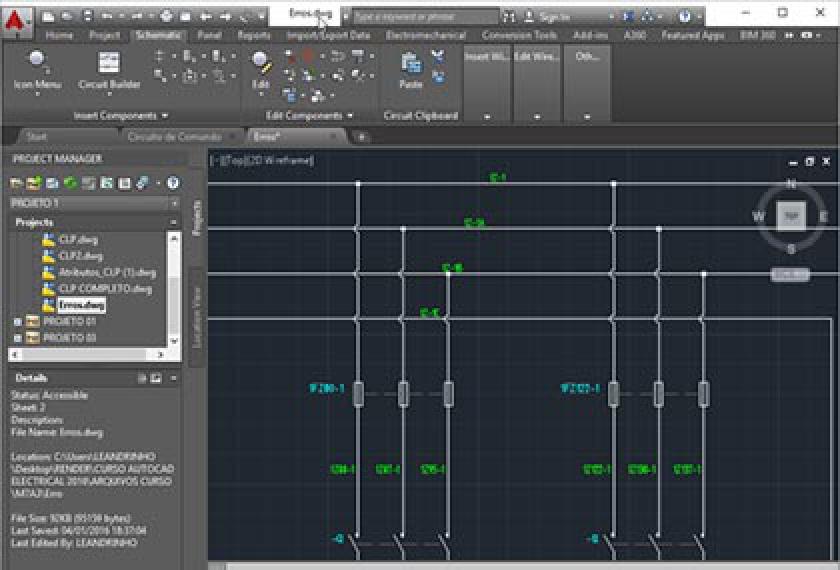Click the ViewCube Top face
Image resolution: width=840 pixels, height=570 pixels.
(791, 216)
